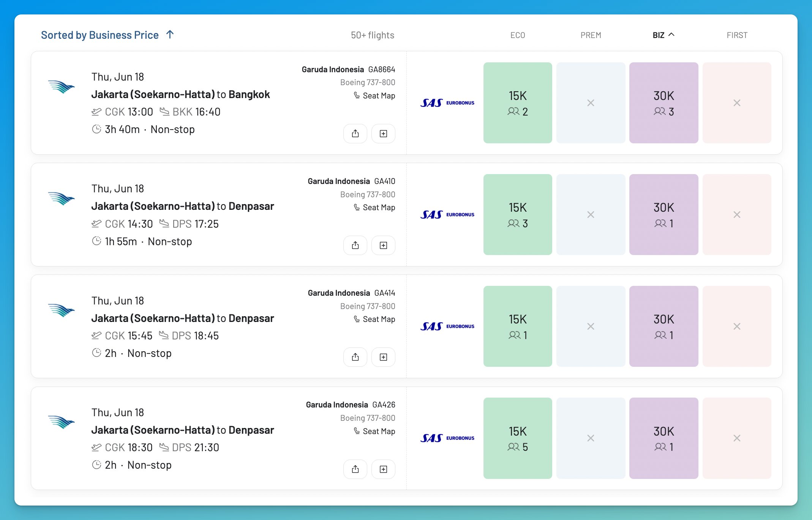Click SAS EuroBonus logo on GA414 row

point(447,326)
